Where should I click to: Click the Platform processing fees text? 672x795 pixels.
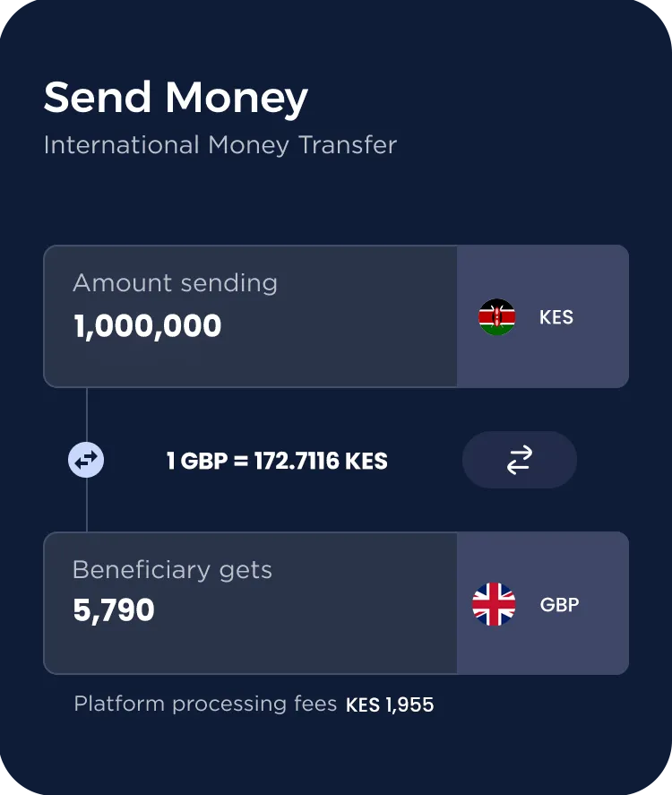tap(205, 704)
